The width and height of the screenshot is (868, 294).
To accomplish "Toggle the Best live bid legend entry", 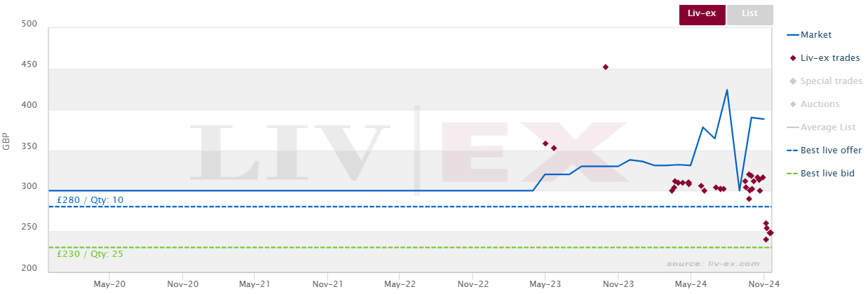I will pos(821,173).
